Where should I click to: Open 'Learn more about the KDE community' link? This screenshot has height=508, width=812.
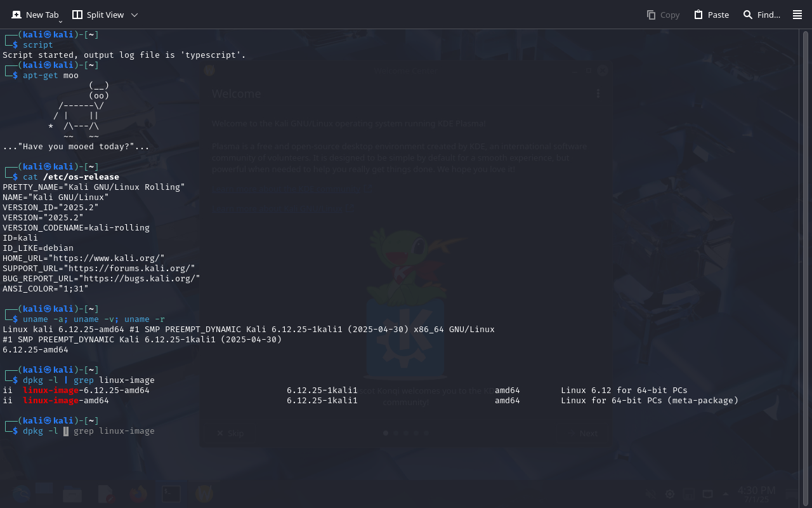[291, 189]
